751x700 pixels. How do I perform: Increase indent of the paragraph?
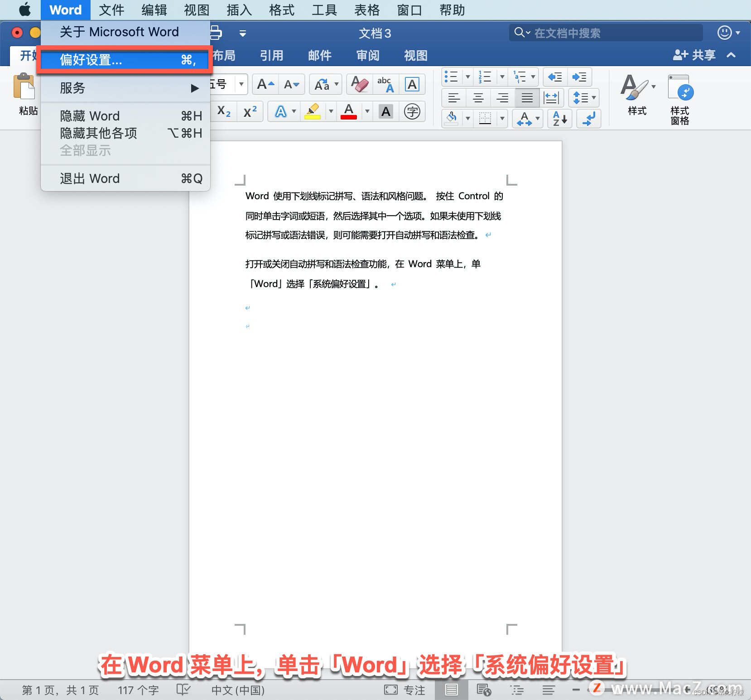(x=579, y=77)
